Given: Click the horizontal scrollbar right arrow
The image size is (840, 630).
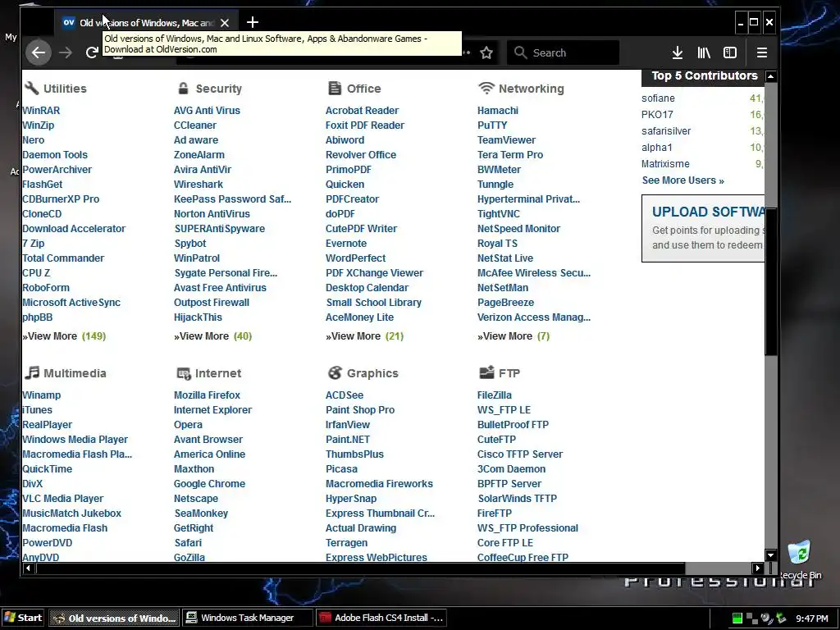Looking at the screenshot, I should click(757, 568).
